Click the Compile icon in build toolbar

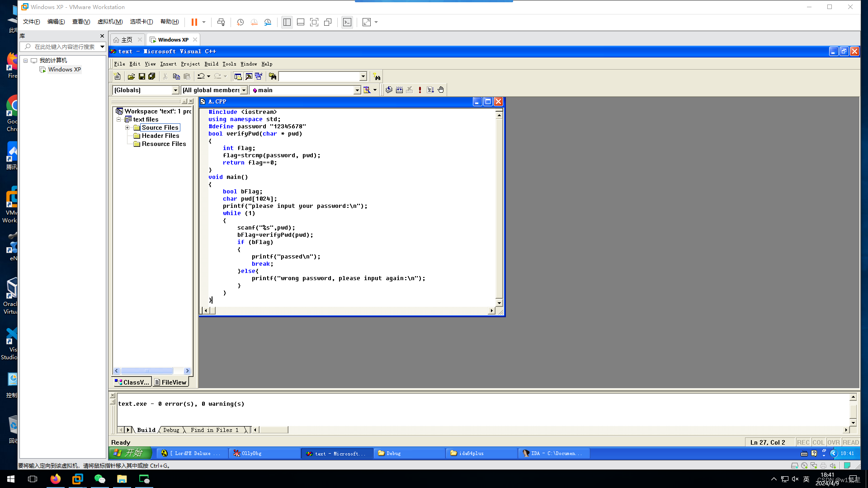(389, 90)
